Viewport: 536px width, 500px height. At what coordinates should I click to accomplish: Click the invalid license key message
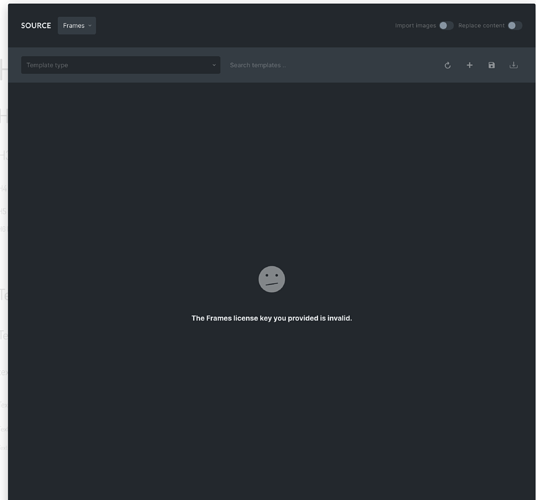pos(271,318)
